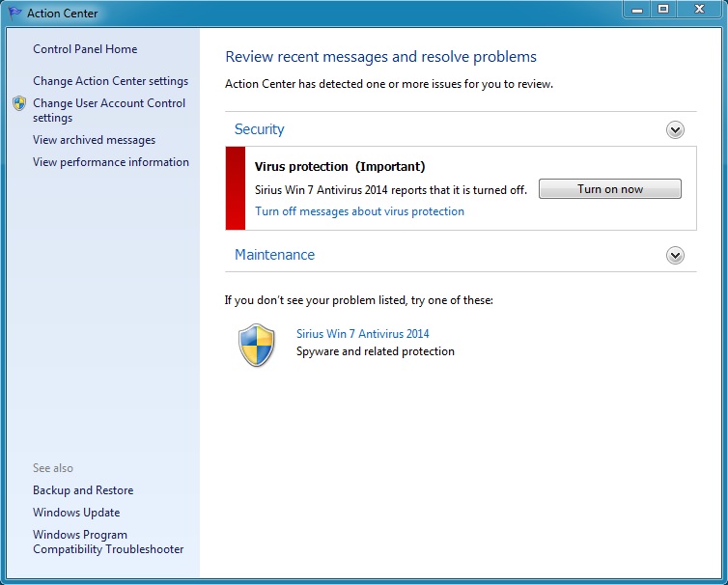Open Turn off messages about virus protection
Screen dimensions: 728x585
point(359,211)
